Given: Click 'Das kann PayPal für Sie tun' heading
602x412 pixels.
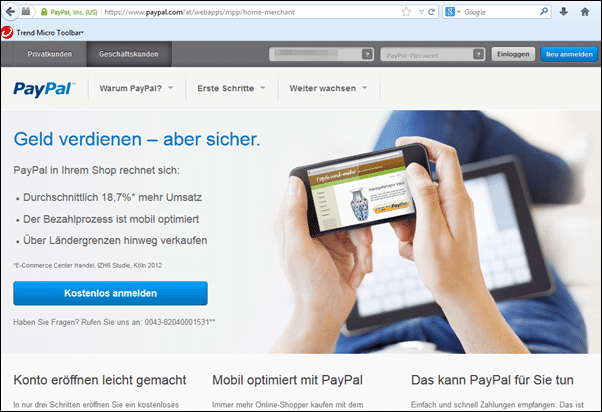Looking at the screenshot, I should (x=492, y=380).
